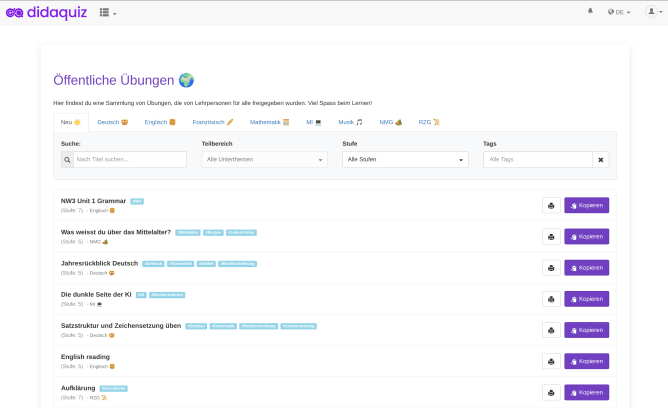The image size is (668, 408).
Task: Open the Französisch tab
Action: [213, 122]
